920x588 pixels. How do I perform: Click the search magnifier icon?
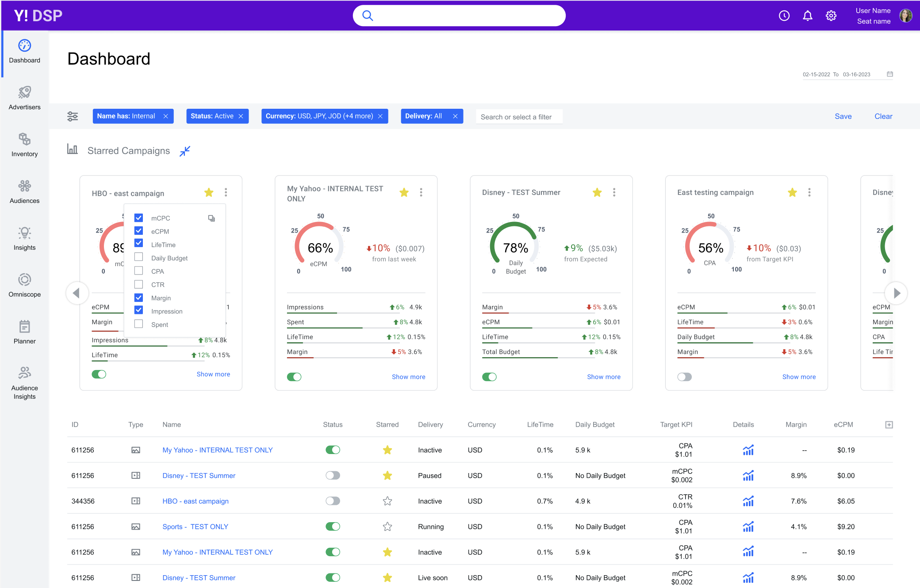pyautogui.click(x=368, y=15)
